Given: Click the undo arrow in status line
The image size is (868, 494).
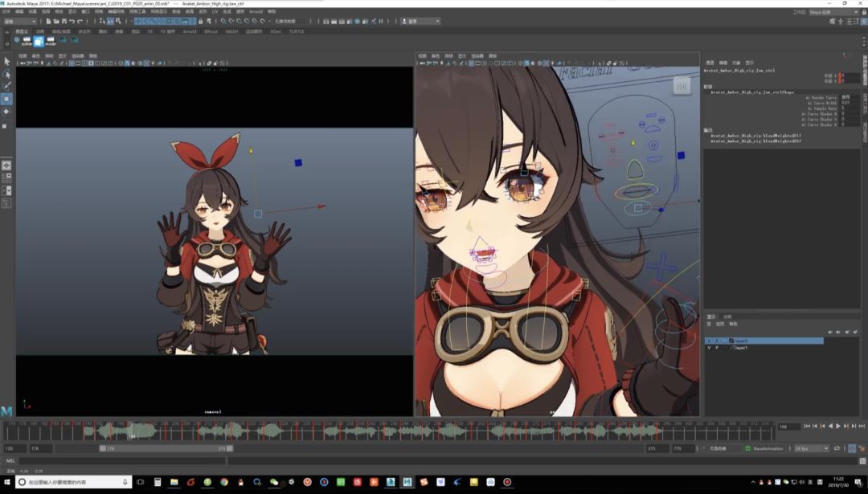Looking at the screenshot, I should coord(72,21).
